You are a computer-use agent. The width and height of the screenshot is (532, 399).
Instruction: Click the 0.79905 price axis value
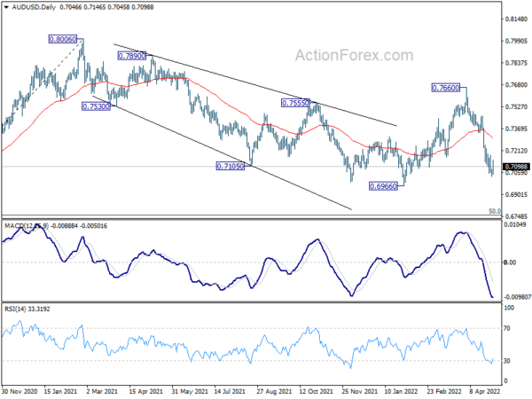pyautogui.click(x=516, y=41)
